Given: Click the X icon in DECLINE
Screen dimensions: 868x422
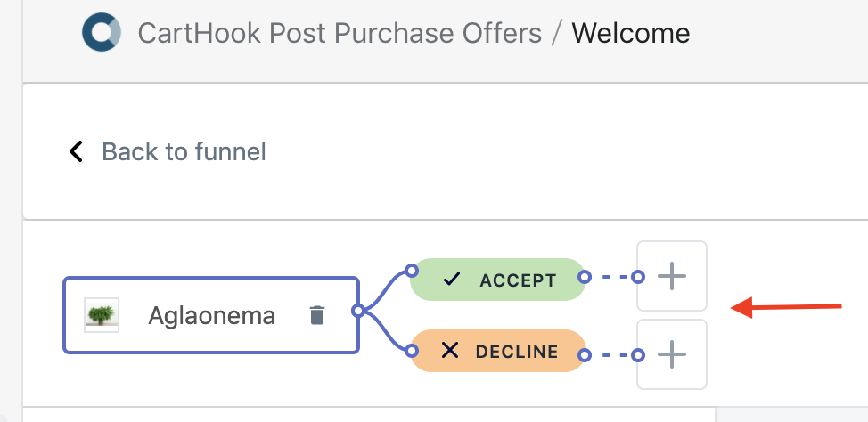Looking at the screenshot, I should [450, 351].
